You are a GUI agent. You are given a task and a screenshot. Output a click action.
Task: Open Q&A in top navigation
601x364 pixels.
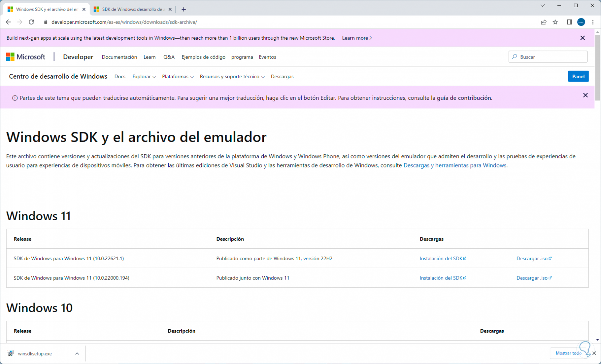tap(169, 57)
